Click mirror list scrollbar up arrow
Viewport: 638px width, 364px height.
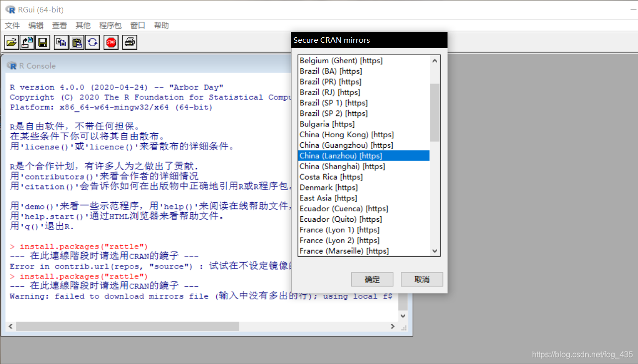(435, 60)
